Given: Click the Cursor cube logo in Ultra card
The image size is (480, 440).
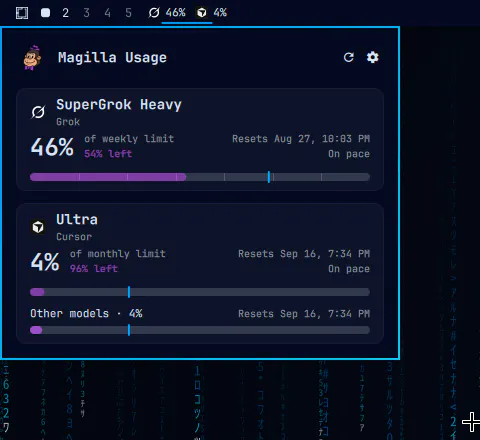Looking at the screenshot, I should pyautogui.click(x=38, y=227).
